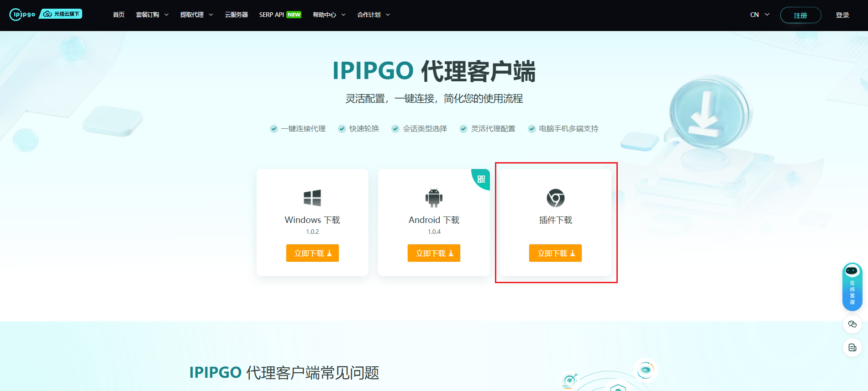Click 立即下载 under Android 下载
This screenshot has width=868, height=391.
click(434, 253)
